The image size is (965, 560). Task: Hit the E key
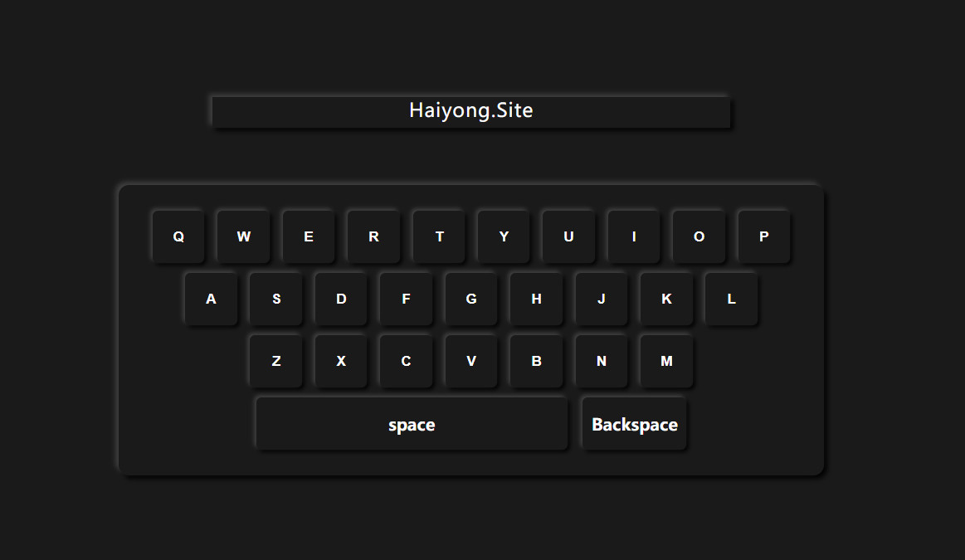coord(309,236)
